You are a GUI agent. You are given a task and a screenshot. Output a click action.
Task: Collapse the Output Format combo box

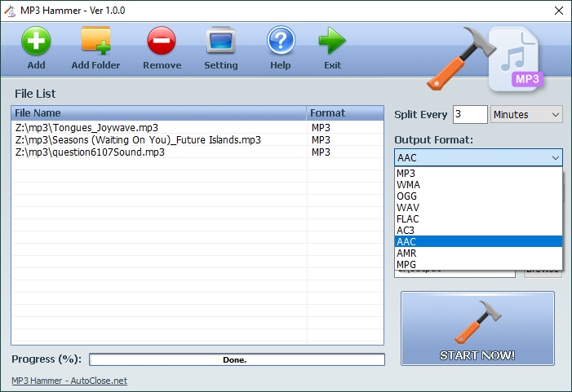coord(478,157)
